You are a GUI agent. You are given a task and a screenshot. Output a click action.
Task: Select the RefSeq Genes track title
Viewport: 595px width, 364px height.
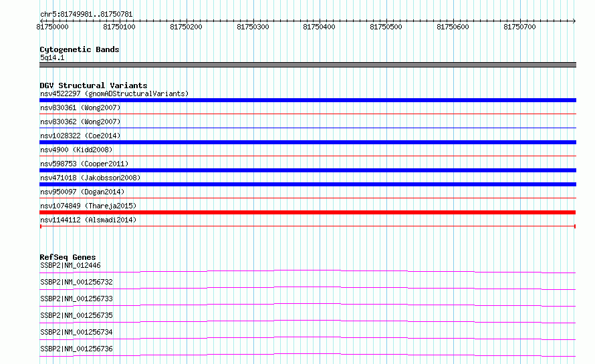click(x=68, y=257)
